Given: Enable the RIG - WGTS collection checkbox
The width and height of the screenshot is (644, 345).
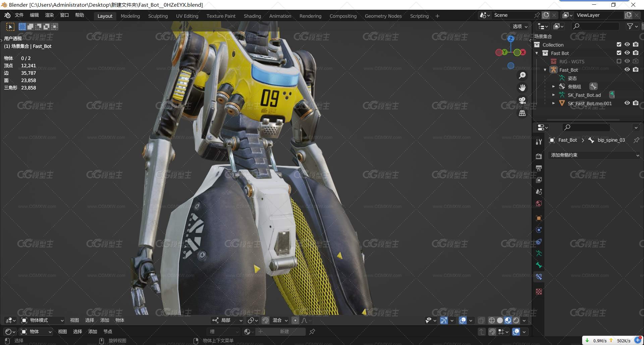Looking at the screenshot, I should click(x=619, y=61).
